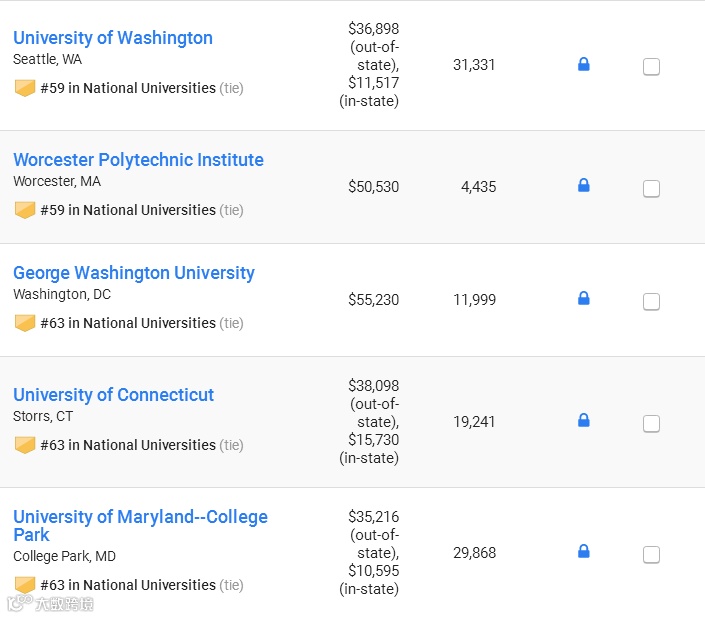This screenshot has width=705, height=618.
Task: Click the ranking badge icon for University of Connecticut
Action: (25, 445)
